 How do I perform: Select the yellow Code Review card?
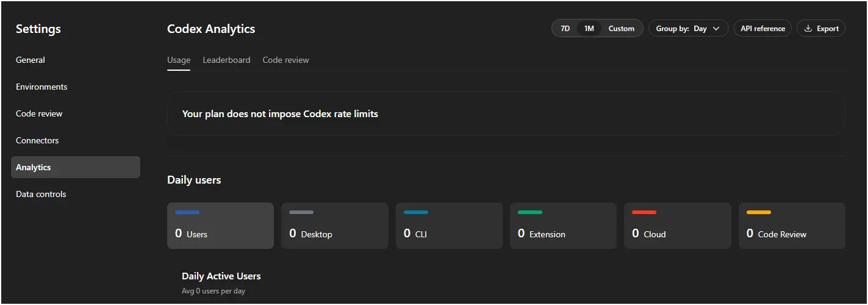pyautogui.click(x=792, y=226)
